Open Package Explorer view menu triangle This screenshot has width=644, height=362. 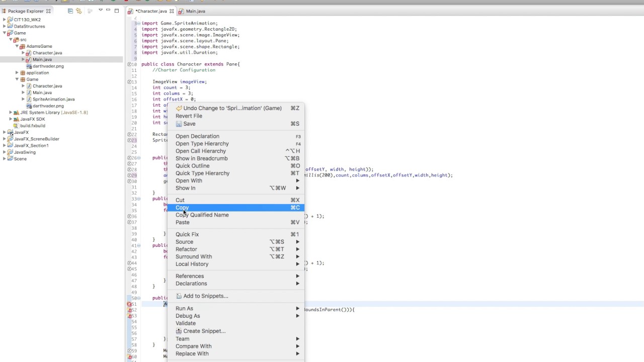(100, 11)
